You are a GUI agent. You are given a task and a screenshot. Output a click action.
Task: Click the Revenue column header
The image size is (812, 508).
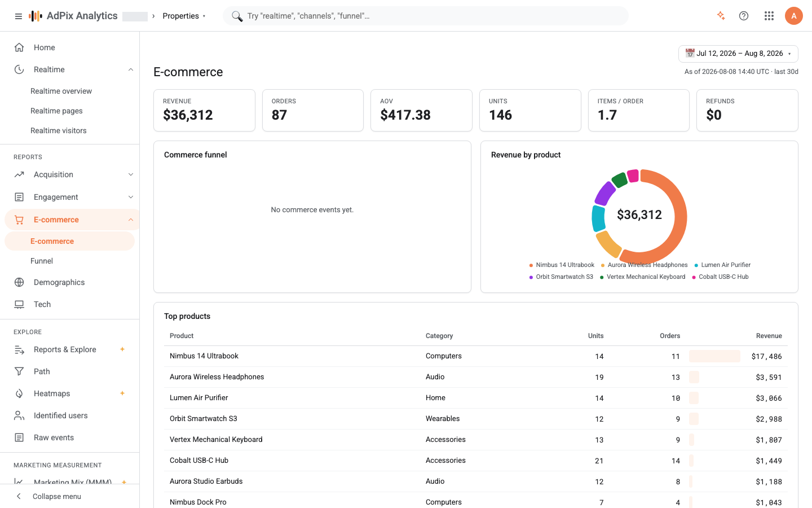tap(769, 336)
